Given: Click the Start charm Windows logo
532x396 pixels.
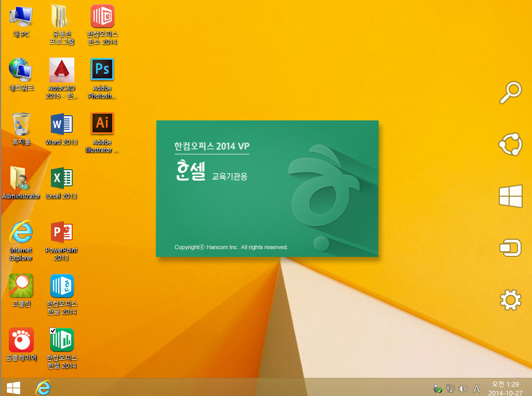Looking at the screenshot, I should [510, 196].
